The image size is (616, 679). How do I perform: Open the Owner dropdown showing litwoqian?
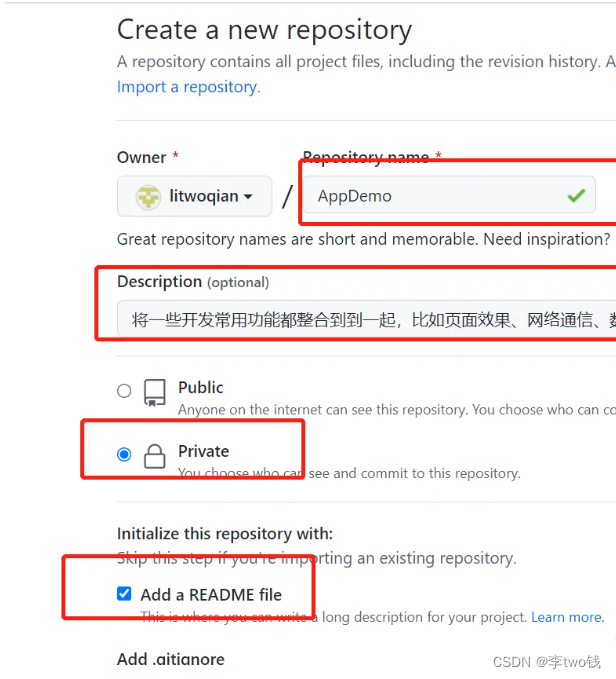point(195,197)
